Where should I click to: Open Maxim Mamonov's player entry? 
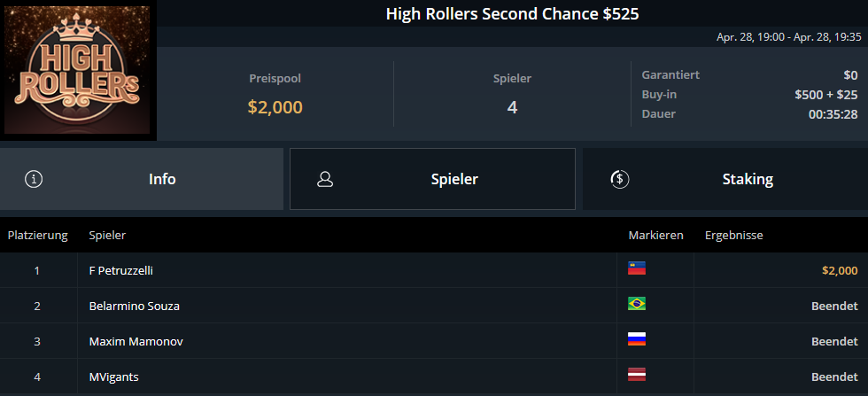(x=136, y=341)
